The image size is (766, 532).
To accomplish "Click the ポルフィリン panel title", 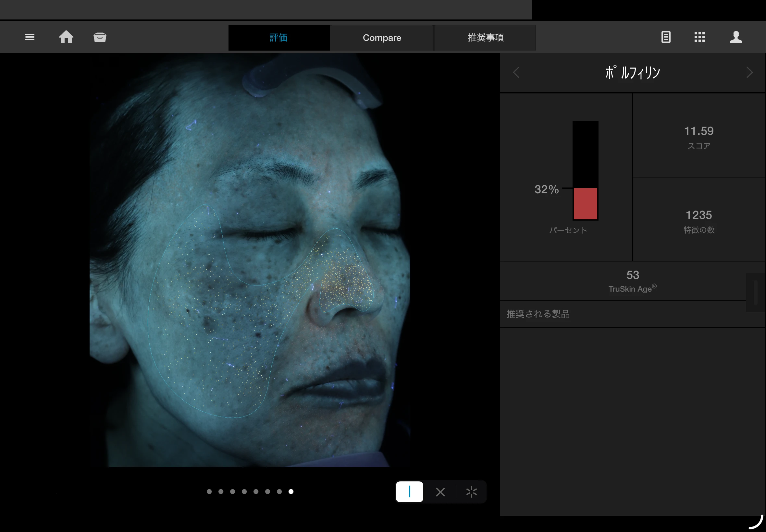I will (x=632, y=72).
